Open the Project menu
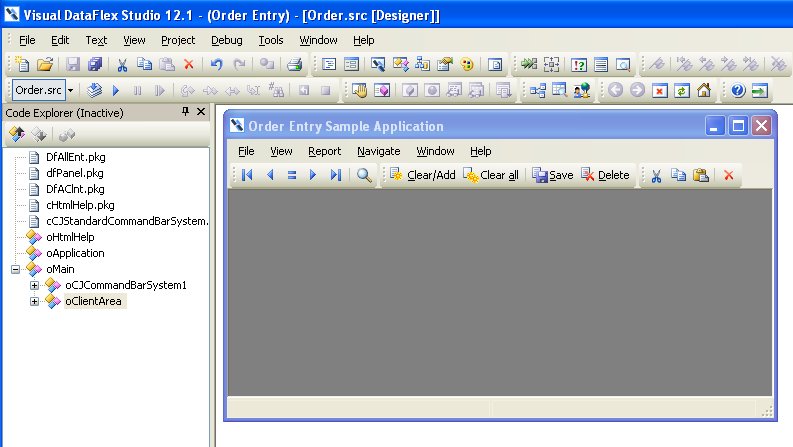 178,40
